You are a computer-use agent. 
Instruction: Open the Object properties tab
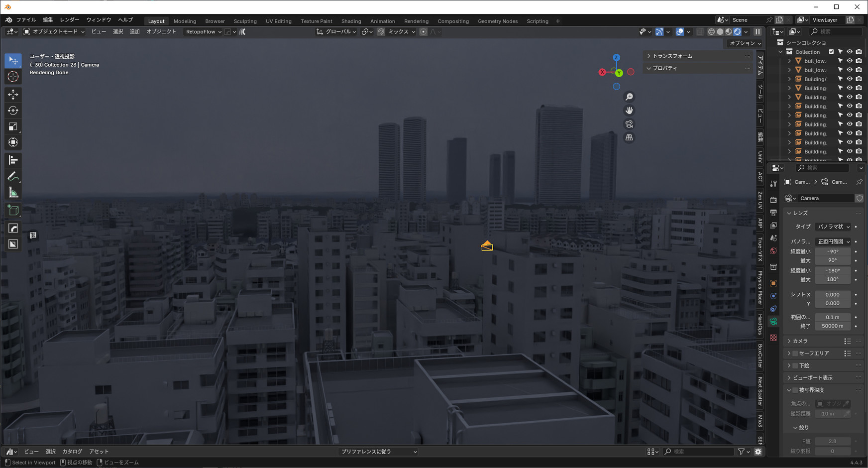[x=773, y=283]
